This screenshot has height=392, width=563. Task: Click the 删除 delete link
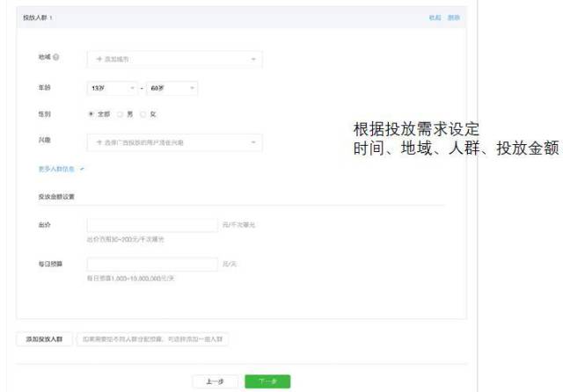453,18
